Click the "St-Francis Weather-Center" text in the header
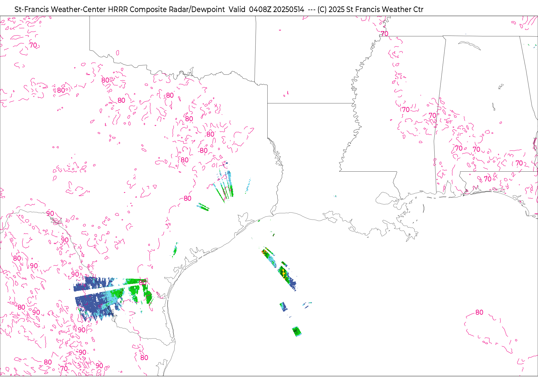This screenshot has width=538, height=392. click(x=60, y=10)
